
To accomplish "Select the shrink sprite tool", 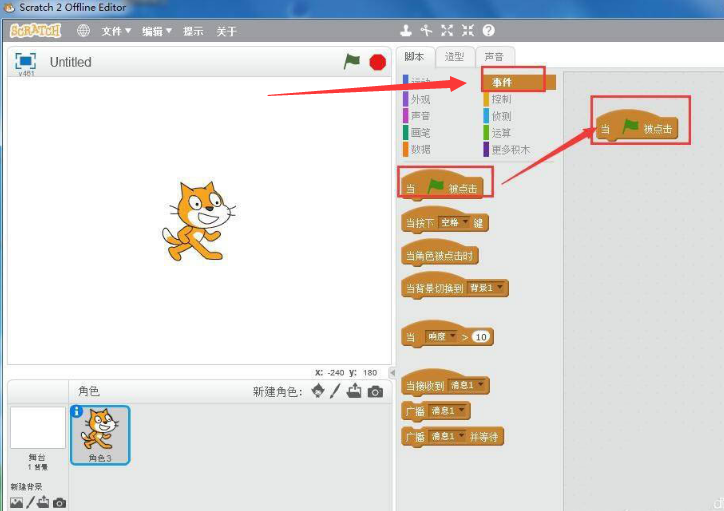I will (468, 30).
